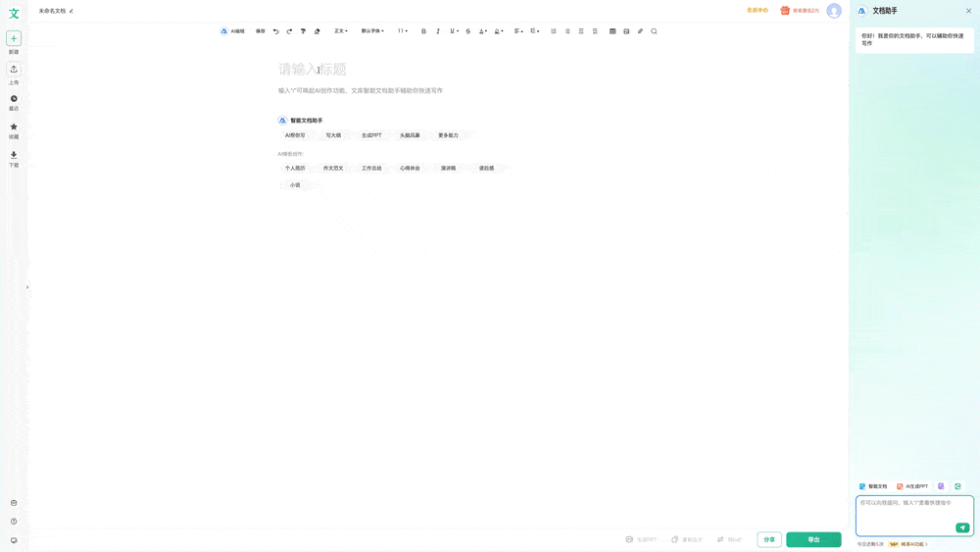Click the green 导出 export button

(813, 539)
